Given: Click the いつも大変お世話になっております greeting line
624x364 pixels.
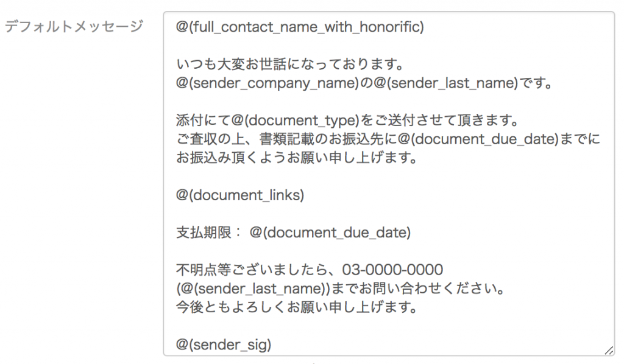Looking at the screenshot, I should point(291,63).
